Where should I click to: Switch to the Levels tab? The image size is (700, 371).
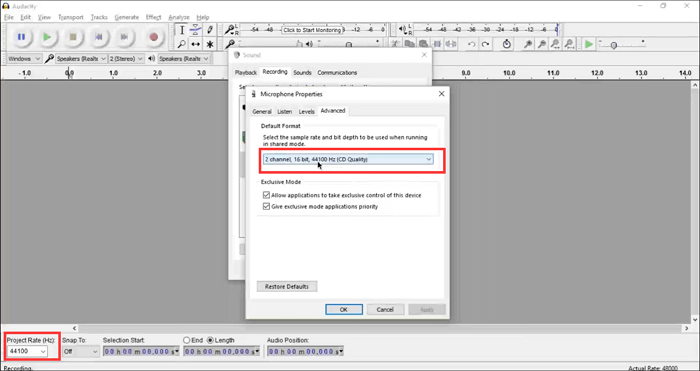[x=307, y=112]
